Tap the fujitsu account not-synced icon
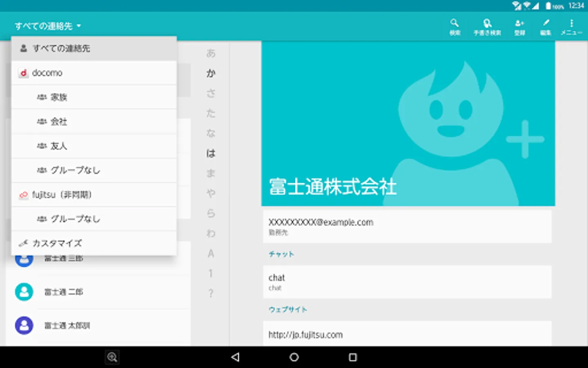This screenshot has height=368, width=588. point(23,195)
